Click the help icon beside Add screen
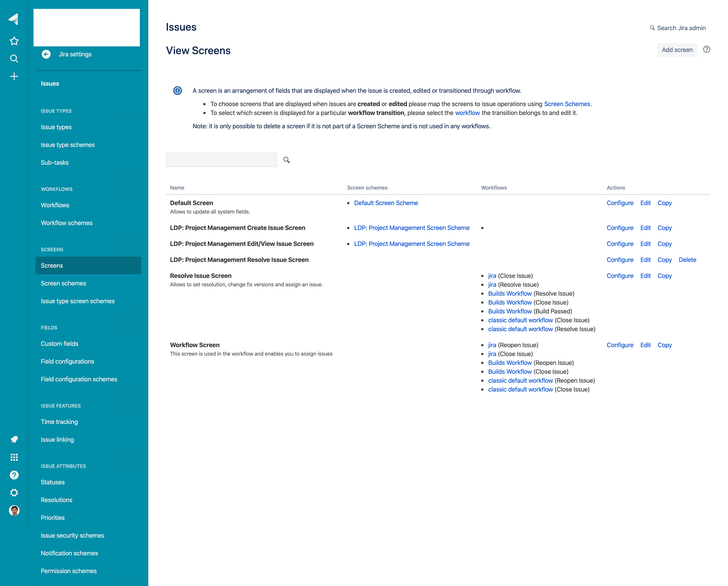Viewport: 728px width, 586px height. point(706,49)
